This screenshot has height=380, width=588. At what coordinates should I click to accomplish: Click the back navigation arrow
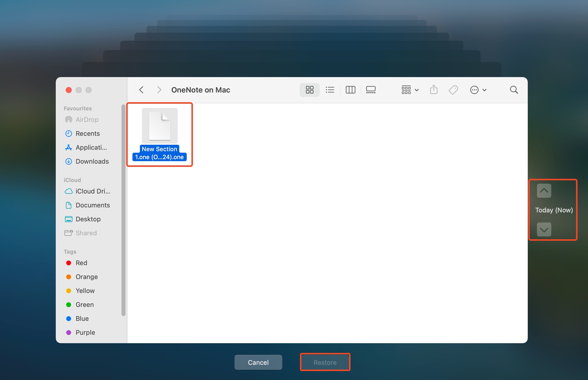pyautogui.click(x=141, y=90)
